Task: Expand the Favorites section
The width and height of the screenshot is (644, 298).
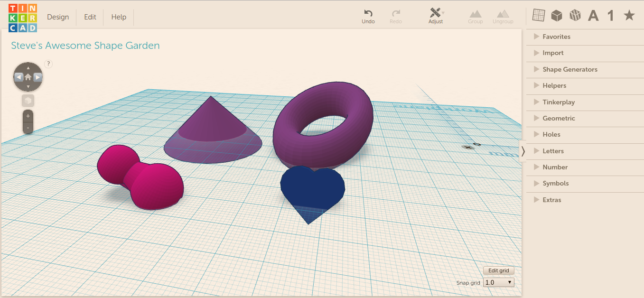Action: click(585, 37)
